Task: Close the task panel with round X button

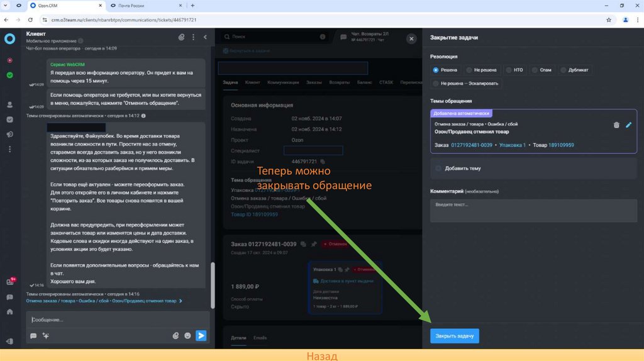Action: 411,38
